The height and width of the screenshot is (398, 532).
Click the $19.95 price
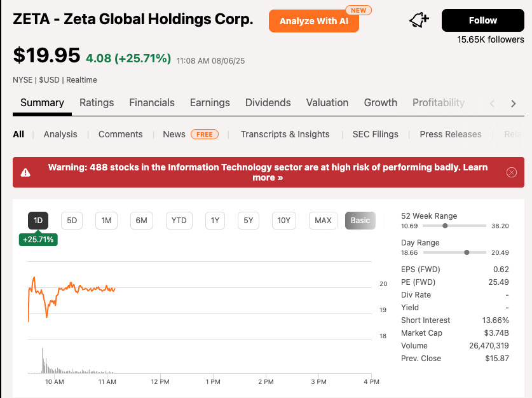pos(46,55)
